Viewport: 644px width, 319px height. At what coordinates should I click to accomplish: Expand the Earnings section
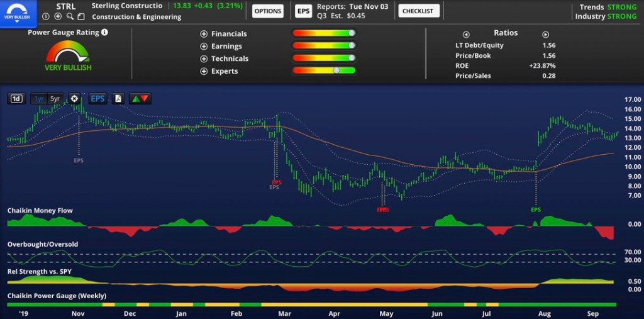[x=204, y=47]
